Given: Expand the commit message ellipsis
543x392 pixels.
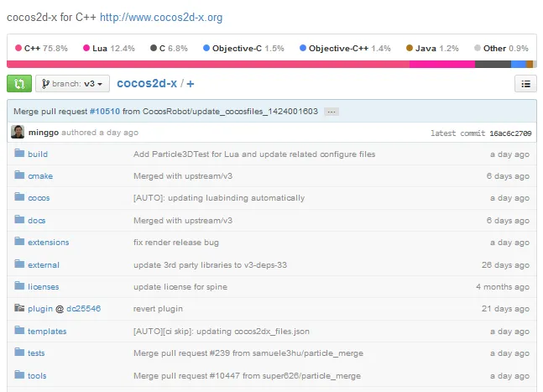Looking at the screenshot, I should pyautogui.click(x=332, y=112).
